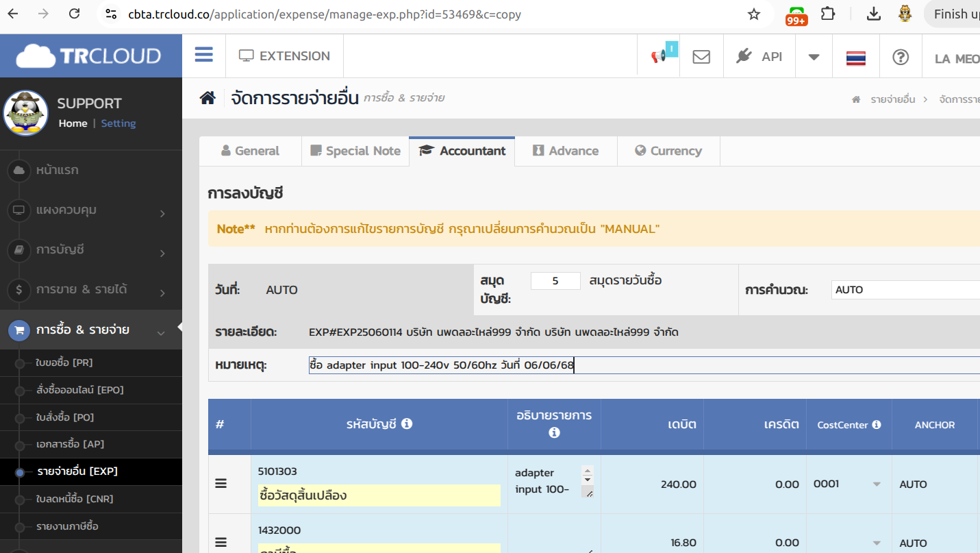Click the info icon next to รหัสบัญชี
The height and width of the screenshot is (553, 980).
click(x=407, y=423)
